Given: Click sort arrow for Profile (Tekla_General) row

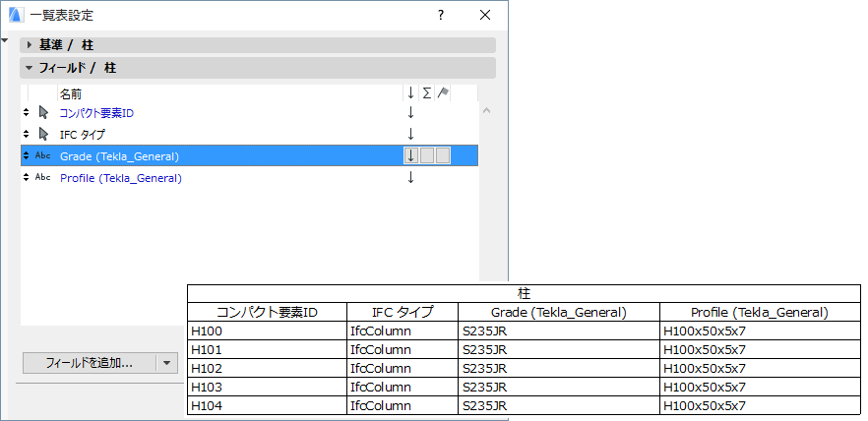Looking at the screenshot, I should [411, 178].
